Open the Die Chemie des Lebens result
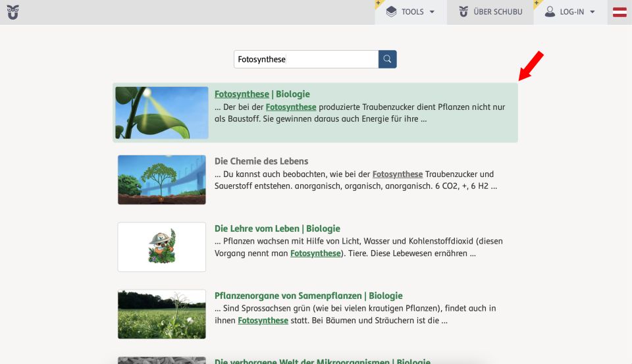The width and height of the screenshot is (632, 364). 261,161
